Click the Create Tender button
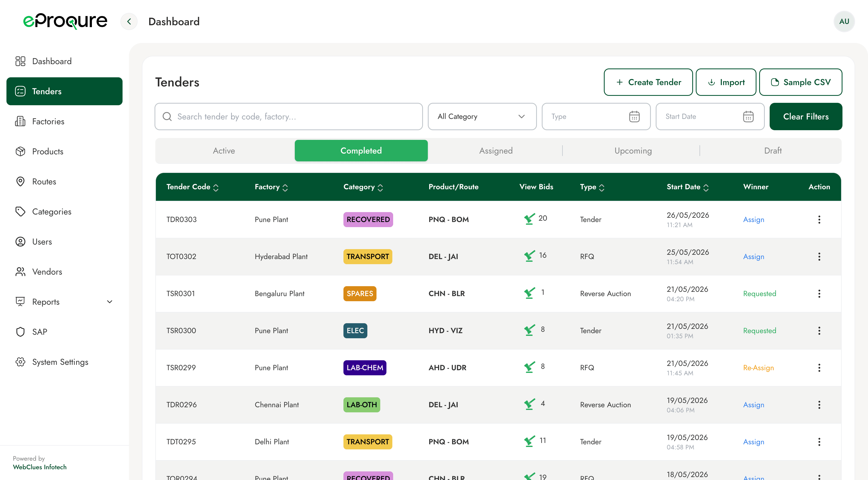The height and width of the screenshot is (480, 868). tap(648, 82)
